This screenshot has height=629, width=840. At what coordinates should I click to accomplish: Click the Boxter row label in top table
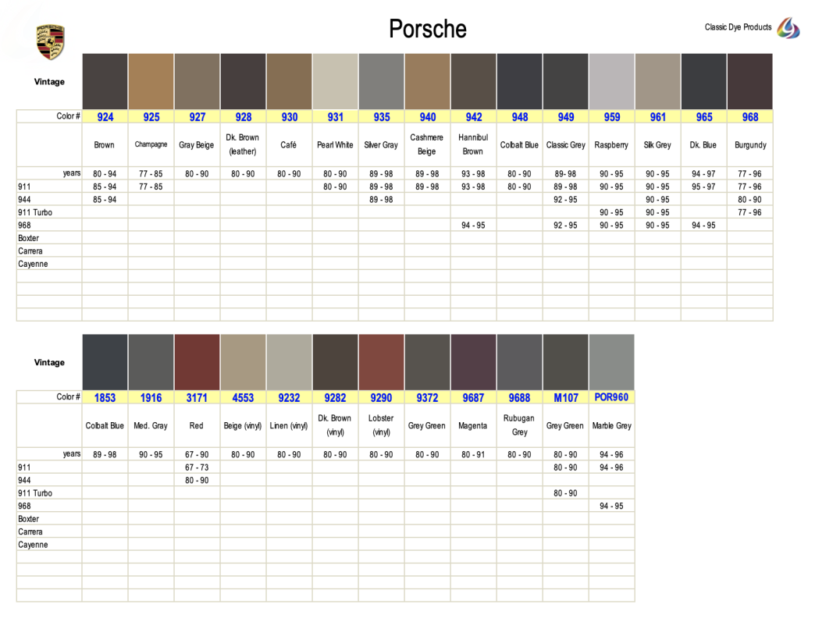[28, 238]
